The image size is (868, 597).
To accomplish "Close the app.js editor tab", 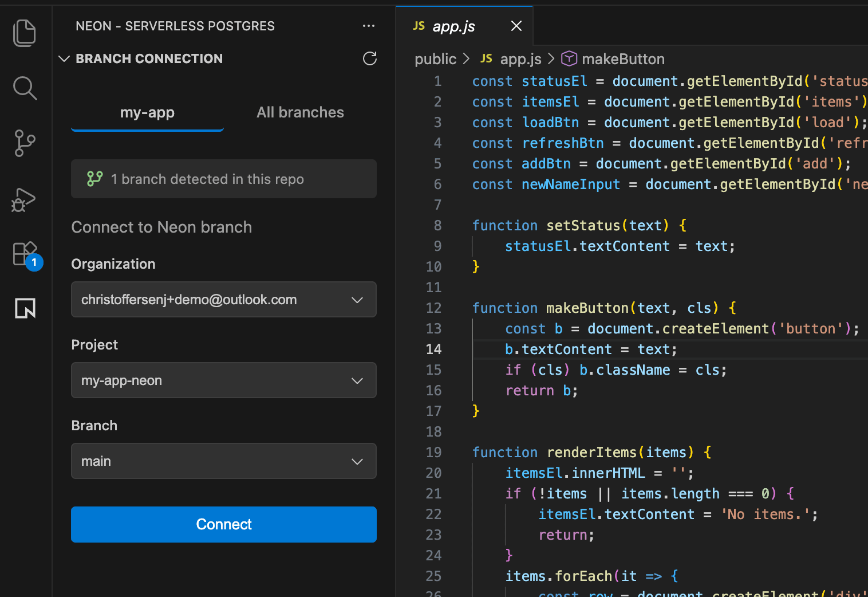I will (516, 26).
